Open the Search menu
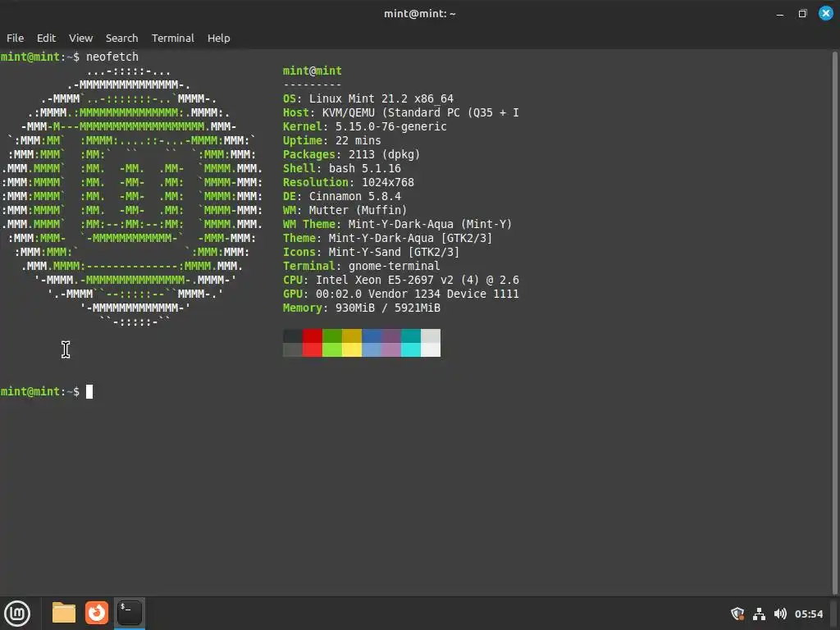 click(121, 38)
